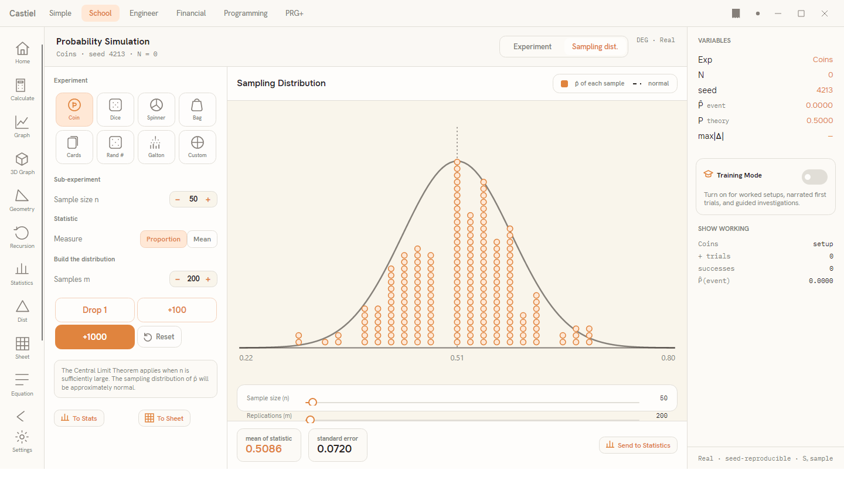Click the P̂ event value 0.0000
Viewport: 844px width, 504px height.
tap(819, 105)
